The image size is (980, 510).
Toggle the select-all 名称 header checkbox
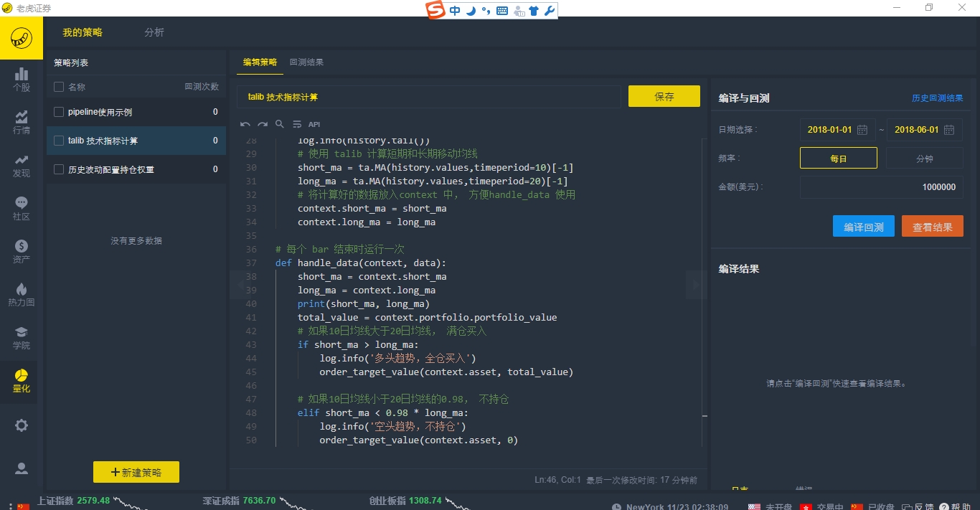pyautogui.click(x=59, y=87)
